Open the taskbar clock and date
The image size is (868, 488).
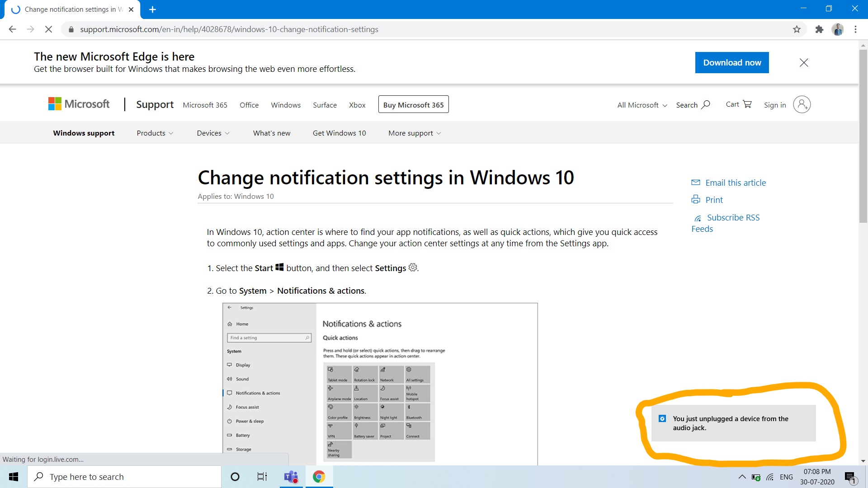click(x=817, y=477)
